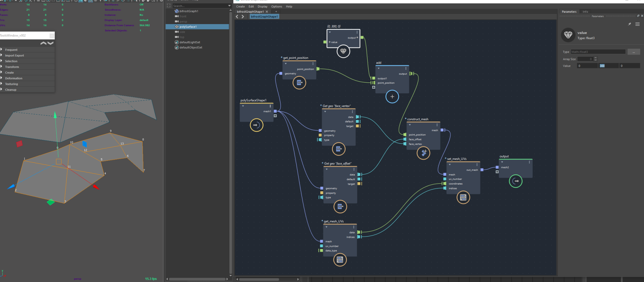Collapse the get_point_position node

click(286, 64)
